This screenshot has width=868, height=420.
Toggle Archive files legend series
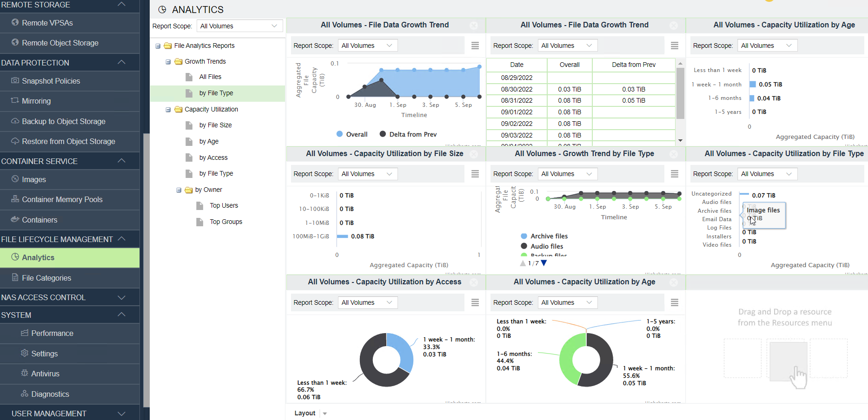[x=544, y=236]
